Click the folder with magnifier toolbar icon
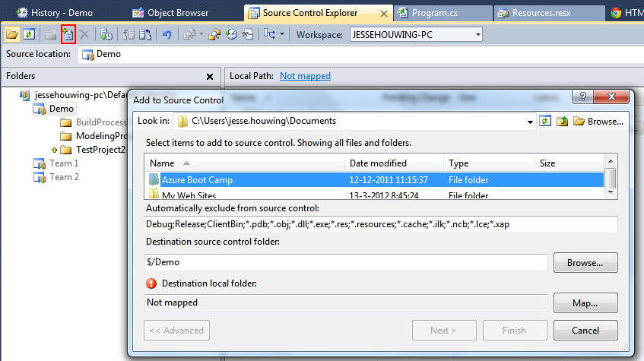 (214, 34)
